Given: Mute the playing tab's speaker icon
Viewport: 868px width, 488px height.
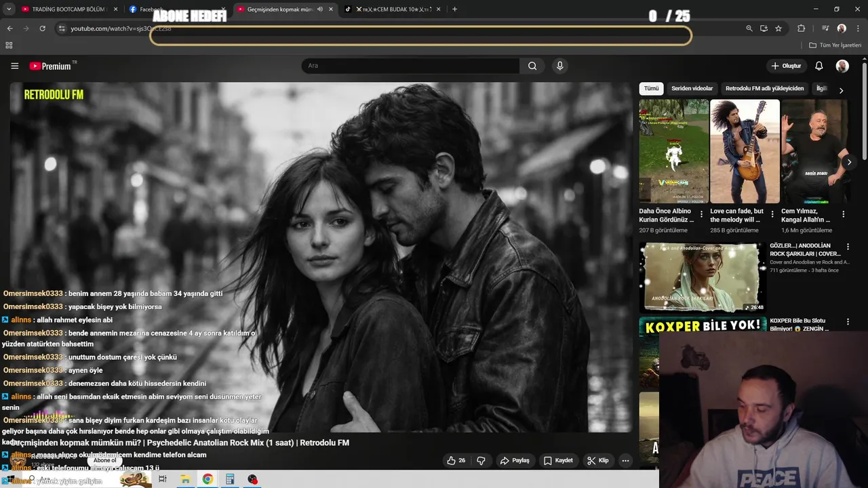Looking at the screenshot, I should click(319, 9).
